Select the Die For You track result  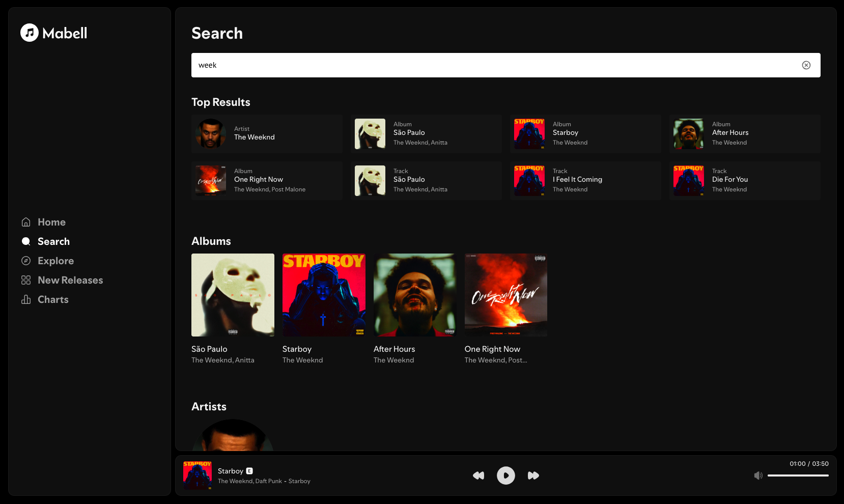pyautogui.click(x=744, y=180)
